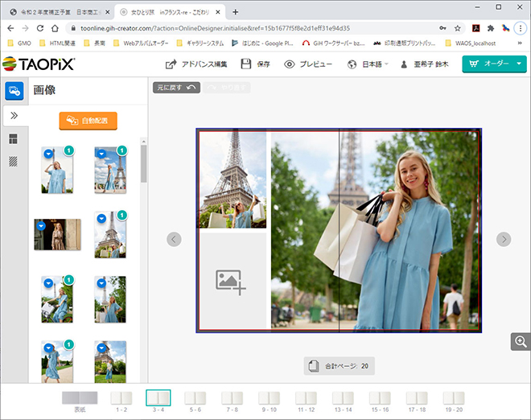
Task: Click the total pages (合計ページ: 20) button
Action: 340,366
